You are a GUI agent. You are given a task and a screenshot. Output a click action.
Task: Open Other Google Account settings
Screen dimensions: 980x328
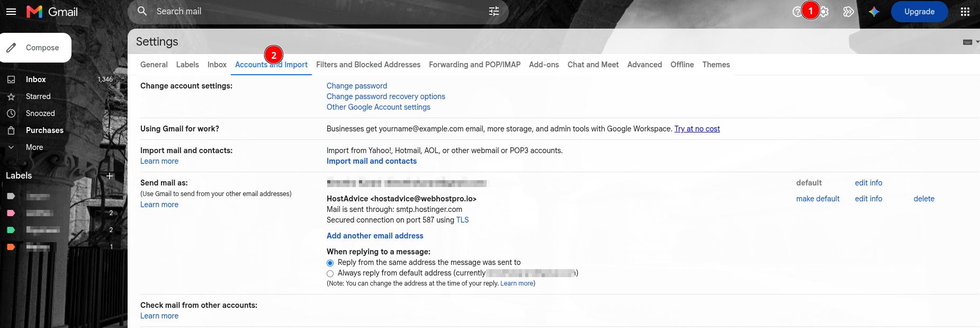pos(379,107)
